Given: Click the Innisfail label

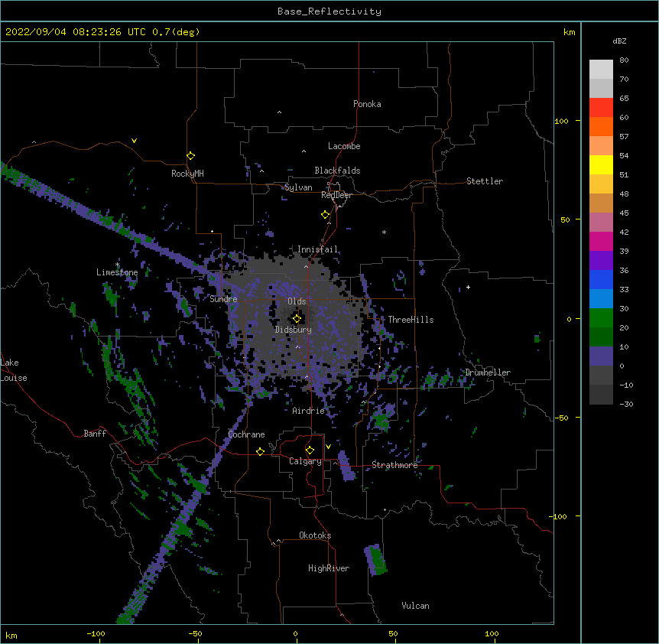Looking at the screenshot, I should (x=317, y=249).
